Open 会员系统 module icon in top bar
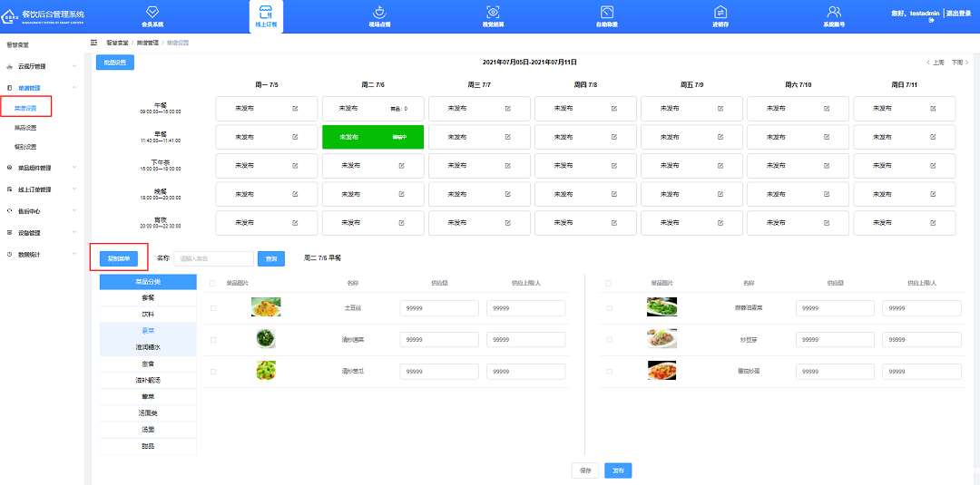The width and height of the screenshot is (980, 485). tap(152, 13)
